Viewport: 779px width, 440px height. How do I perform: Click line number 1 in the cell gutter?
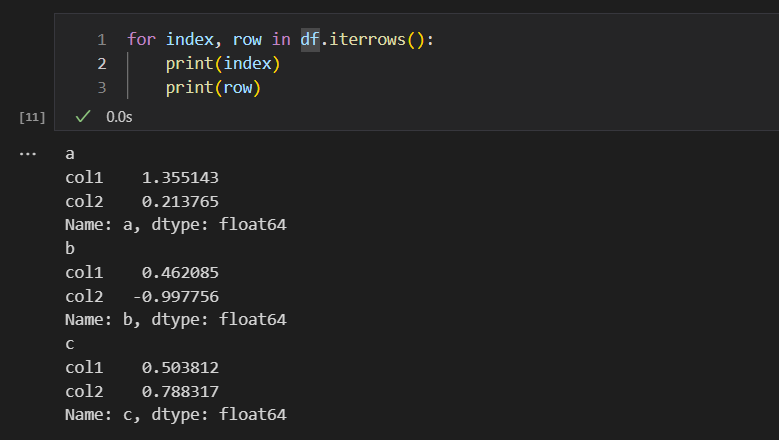[102, 40]
